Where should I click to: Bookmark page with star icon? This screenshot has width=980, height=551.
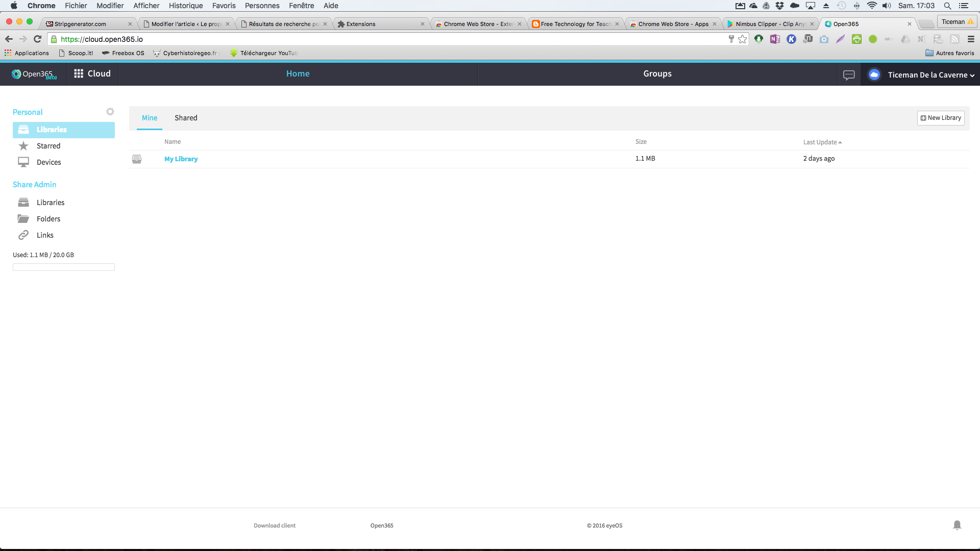(742, 39)
